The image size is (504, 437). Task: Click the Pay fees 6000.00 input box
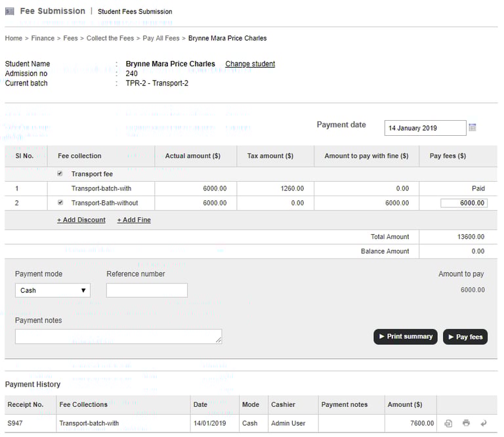coord(464,203)
